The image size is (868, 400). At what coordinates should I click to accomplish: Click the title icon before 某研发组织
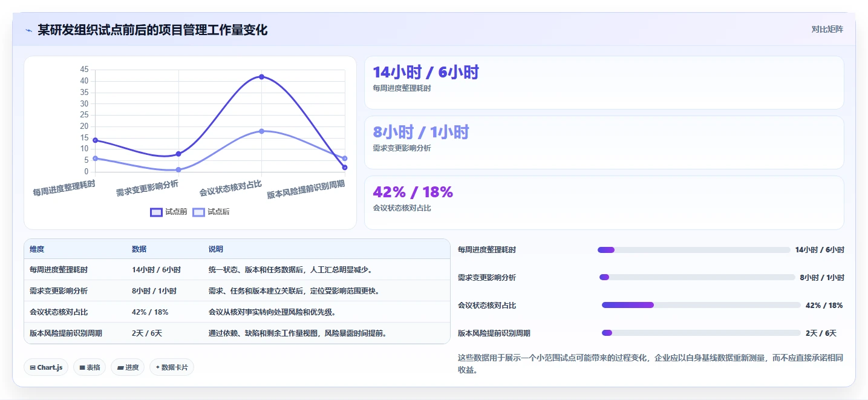pos(28,30)
